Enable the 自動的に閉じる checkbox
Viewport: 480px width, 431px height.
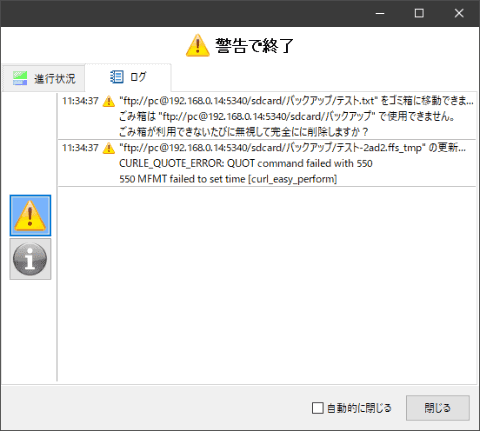tap(317, 408)
